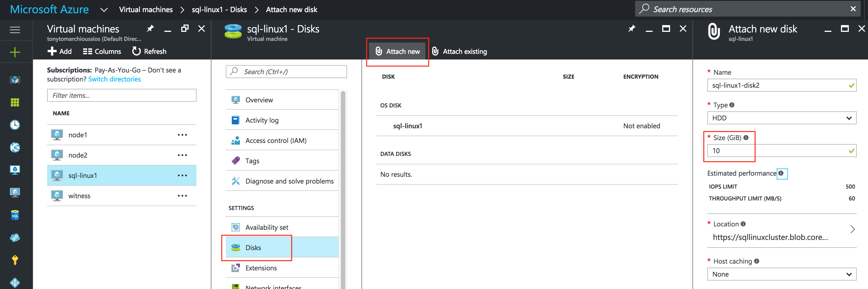Pin the Virtual machines blade
This screenshot has width=868, height=289.
150,29
